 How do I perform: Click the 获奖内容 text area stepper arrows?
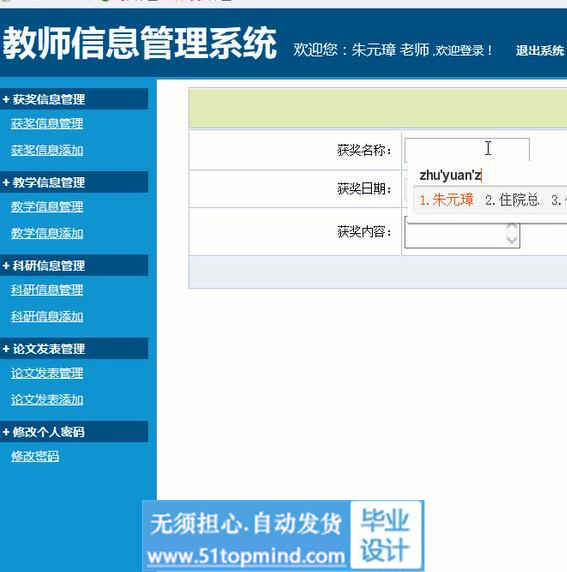(x=512, y=233)
